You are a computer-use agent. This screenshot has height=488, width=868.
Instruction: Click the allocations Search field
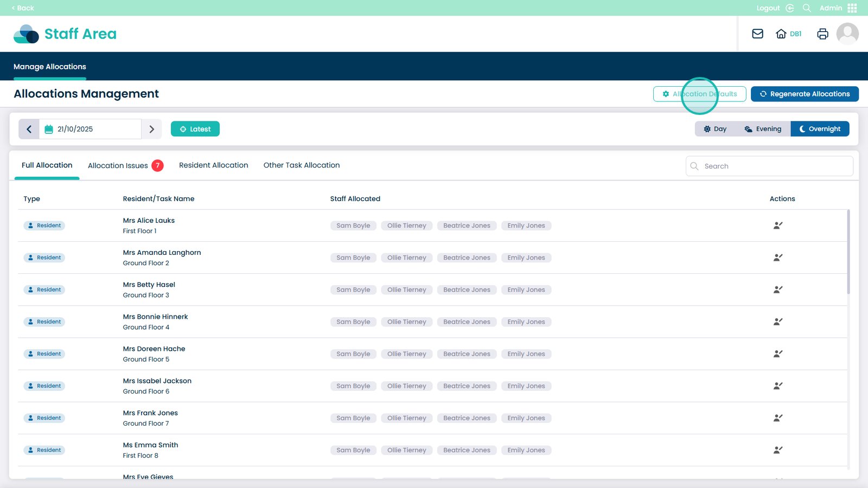tap(769, 166)
